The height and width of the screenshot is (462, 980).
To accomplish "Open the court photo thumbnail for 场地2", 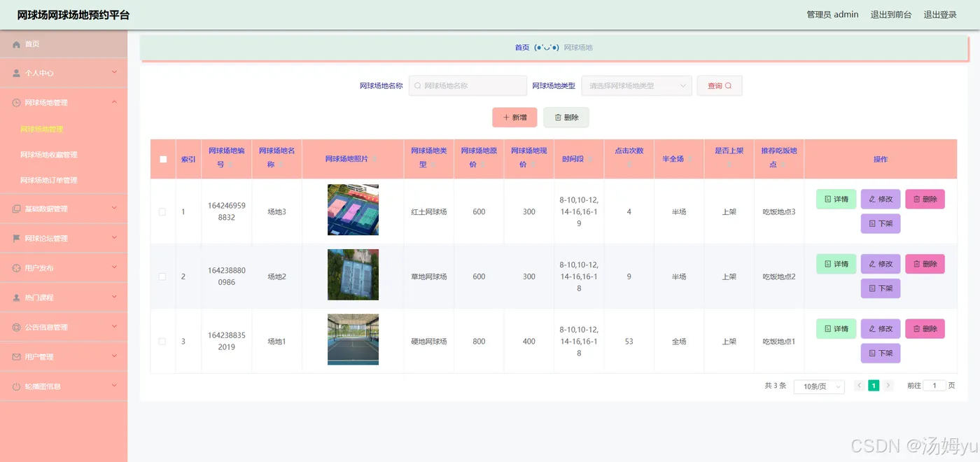I will (353, 274).
